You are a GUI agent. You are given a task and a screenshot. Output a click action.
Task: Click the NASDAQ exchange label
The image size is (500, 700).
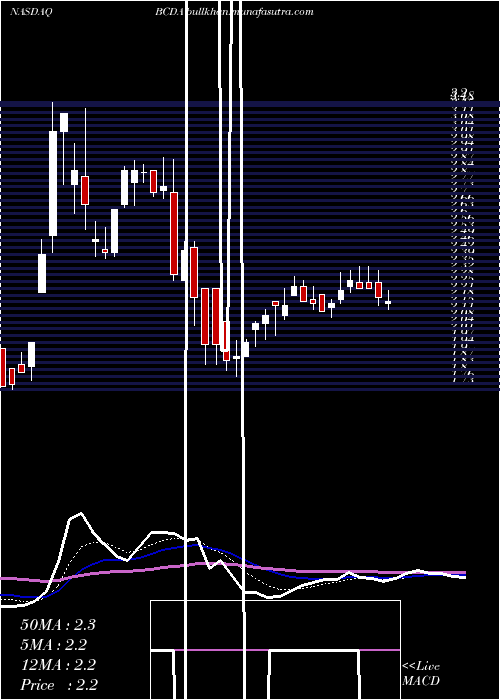tap(30, 12)
